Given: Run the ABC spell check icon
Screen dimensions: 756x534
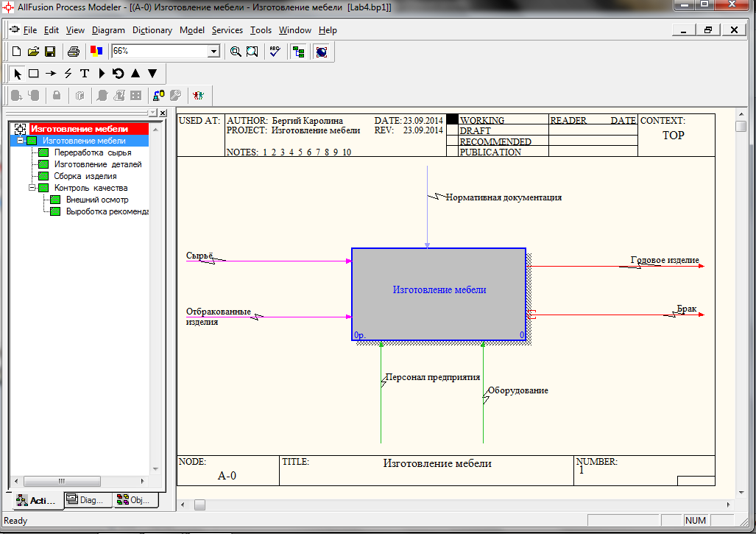Looking at the screenshot, I should 275,51.
